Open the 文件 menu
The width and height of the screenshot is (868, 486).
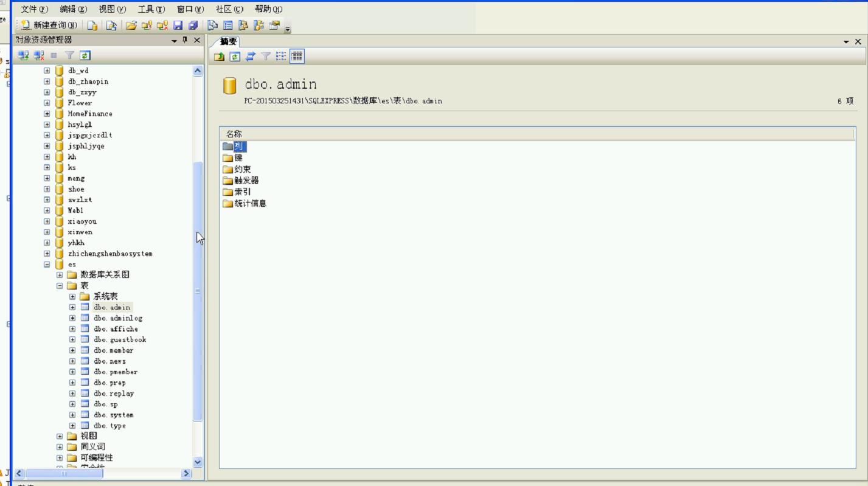click(34, 9)
